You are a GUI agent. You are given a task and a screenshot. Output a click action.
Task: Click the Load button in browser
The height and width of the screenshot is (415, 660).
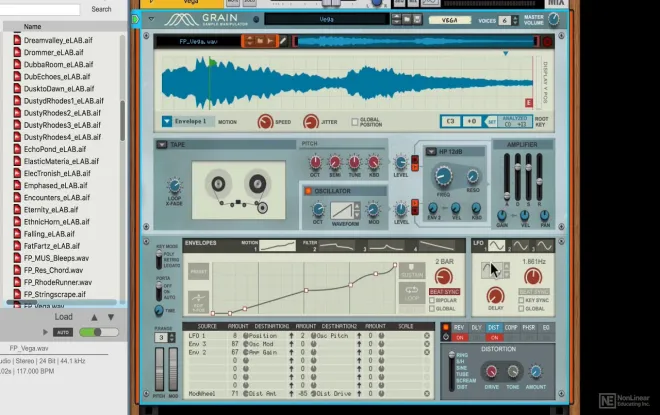pos(64,317)
